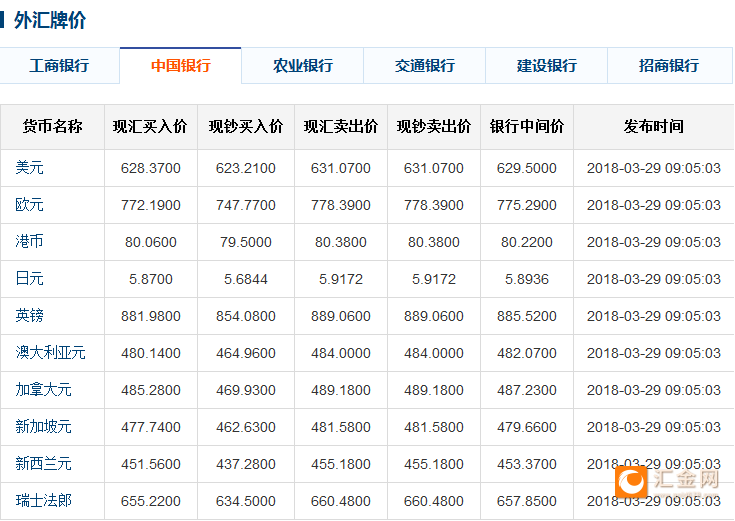The height and width of the screenshot is (521, 735).
Task: Click the 外汇牌价 page heading
Action: click(50, 20)
